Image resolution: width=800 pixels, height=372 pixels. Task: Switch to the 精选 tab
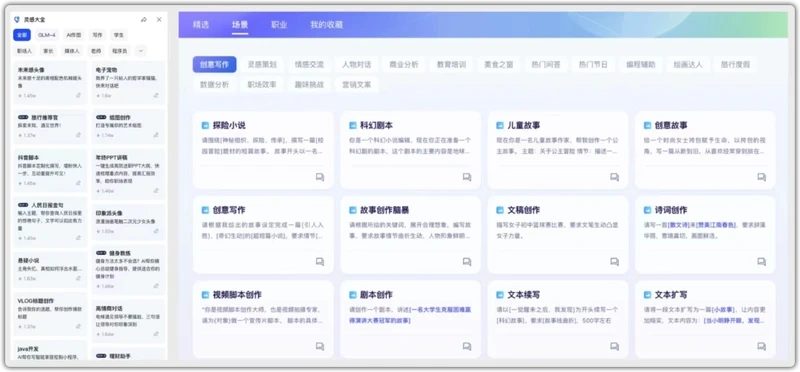(201, 24)
